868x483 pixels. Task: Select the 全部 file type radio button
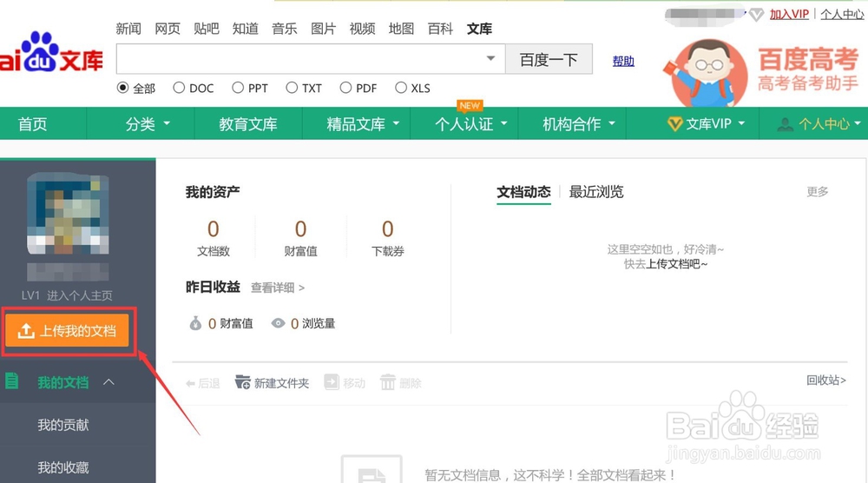(123, 88)
